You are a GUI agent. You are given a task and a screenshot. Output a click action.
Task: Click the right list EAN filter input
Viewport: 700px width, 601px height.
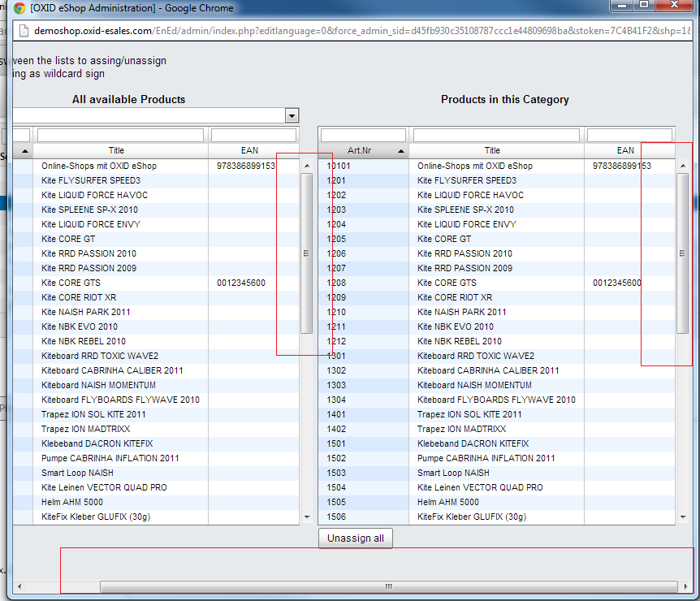(x=629, y=135)
